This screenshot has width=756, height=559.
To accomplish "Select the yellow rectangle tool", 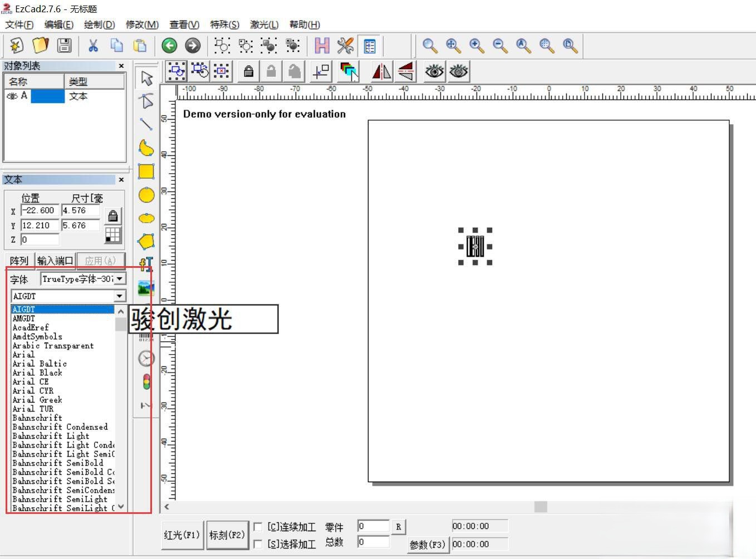I will 146,171.
